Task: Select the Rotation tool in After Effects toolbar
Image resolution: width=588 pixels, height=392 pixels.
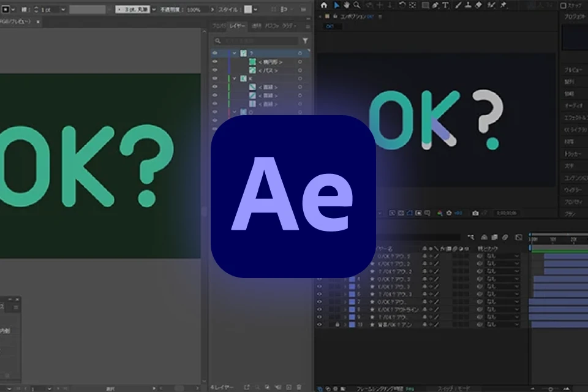Action: coord(402,5)
